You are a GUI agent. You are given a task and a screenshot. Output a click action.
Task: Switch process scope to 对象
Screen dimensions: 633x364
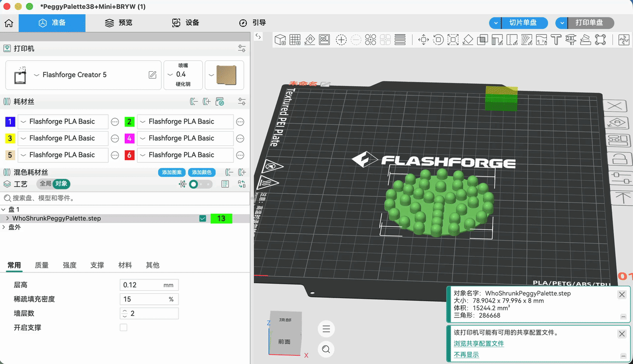point(61,184)
